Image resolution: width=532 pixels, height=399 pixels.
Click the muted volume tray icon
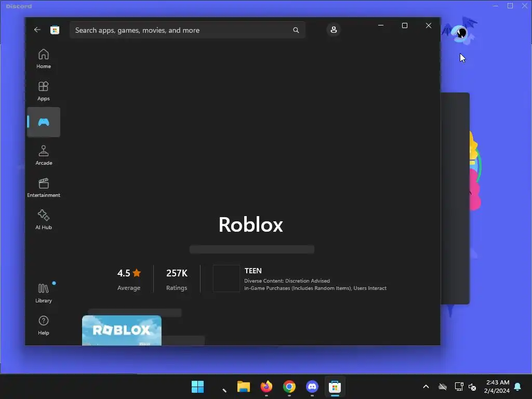(x=472, y=387)
